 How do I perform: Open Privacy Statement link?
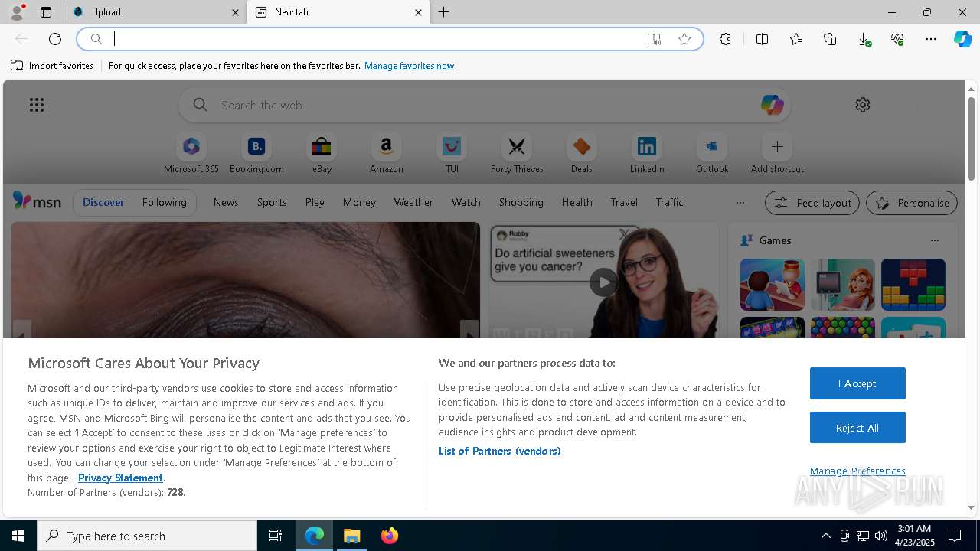coord(120,478)
